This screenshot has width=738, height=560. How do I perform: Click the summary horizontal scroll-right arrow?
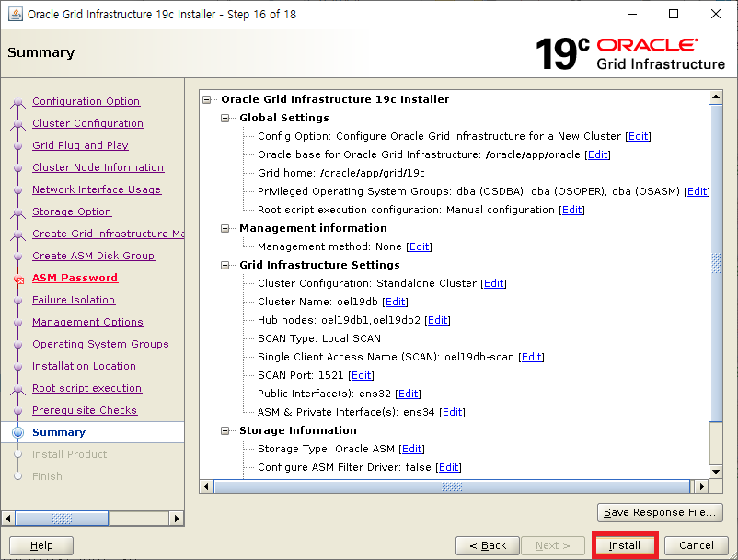(x=702, y=486)
